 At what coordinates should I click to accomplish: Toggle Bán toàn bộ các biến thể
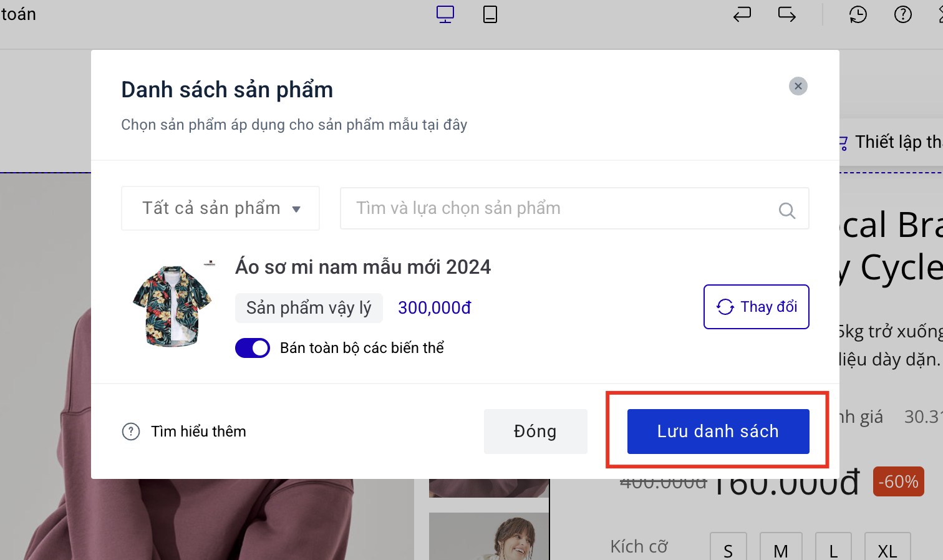coord(253,348)
